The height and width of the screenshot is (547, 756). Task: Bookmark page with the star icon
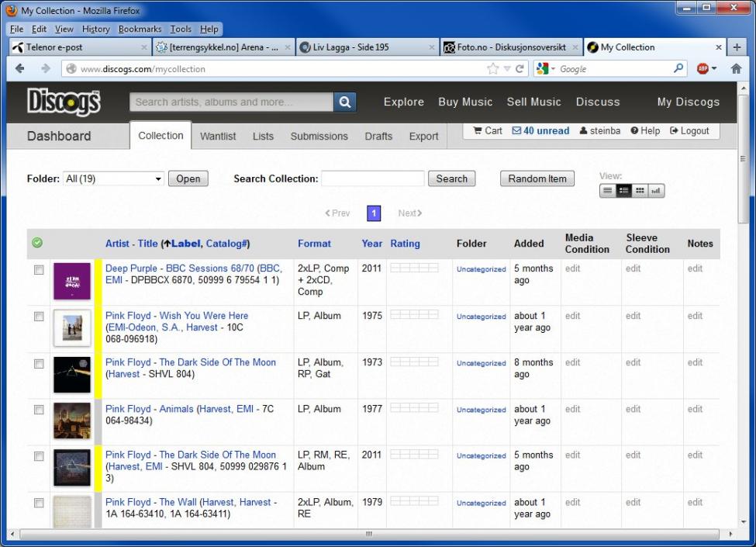pos(492,68)
